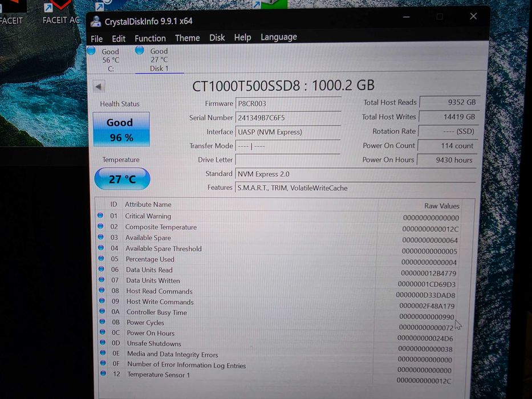Click the status circle for Media and Data Integrity Errors
532x399 pixels.
point(103,352)
